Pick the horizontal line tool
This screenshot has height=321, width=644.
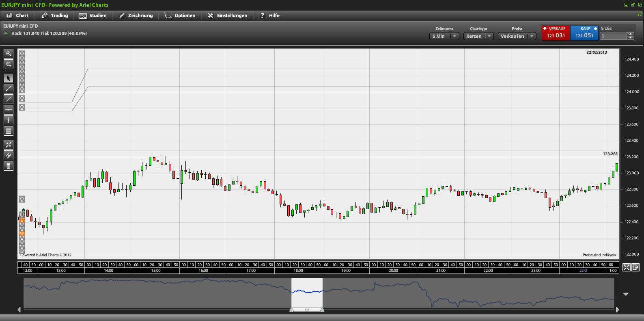coord(9,110)
